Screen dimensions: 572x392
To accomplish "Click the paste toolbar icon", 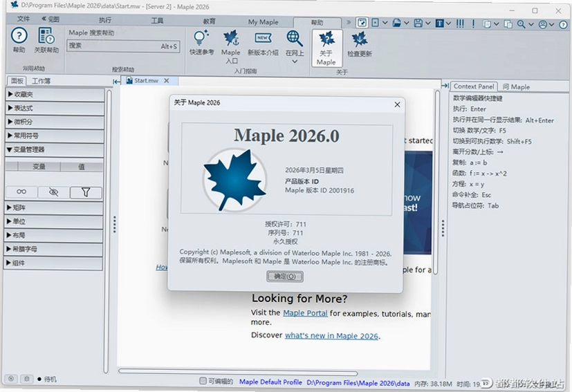I will pos(508,24).
